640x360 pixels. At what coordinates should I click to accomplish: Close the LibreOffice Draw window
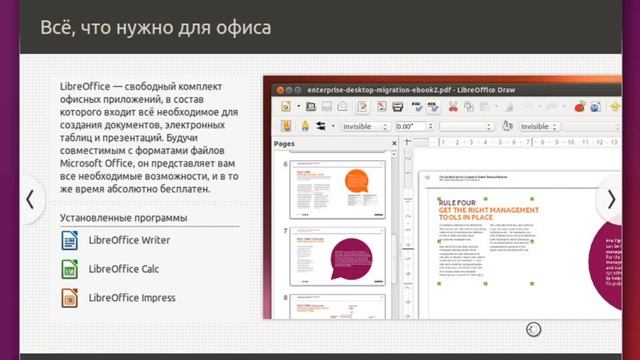pyautogui.click(x=280, y=90)
